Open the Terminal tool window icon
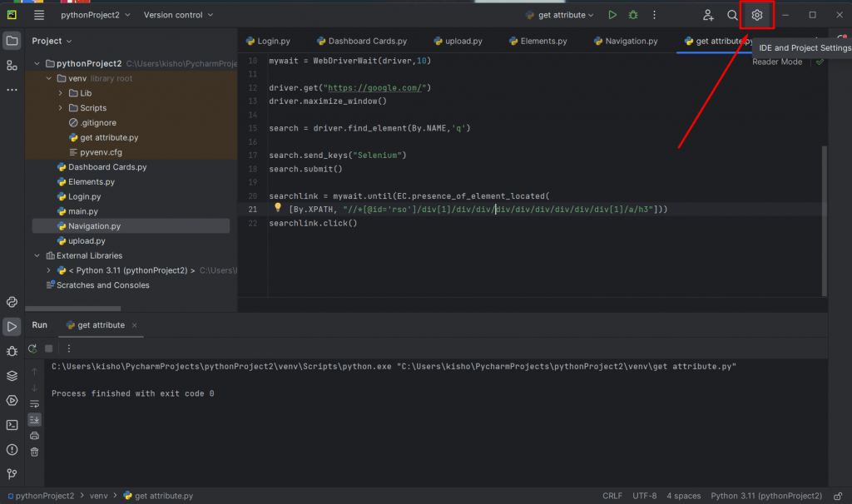The width and height of the screenshot is (852, 504). pos(12,425)
